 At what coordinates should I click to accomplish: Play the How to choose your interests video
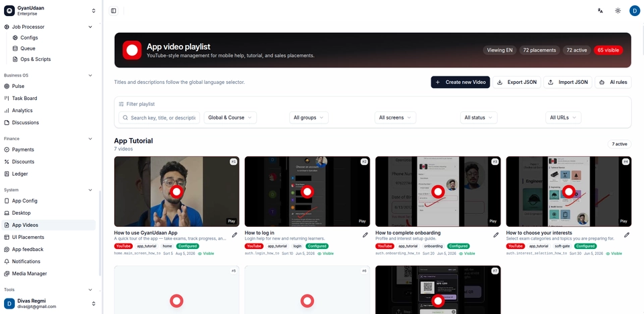point(569,191)
